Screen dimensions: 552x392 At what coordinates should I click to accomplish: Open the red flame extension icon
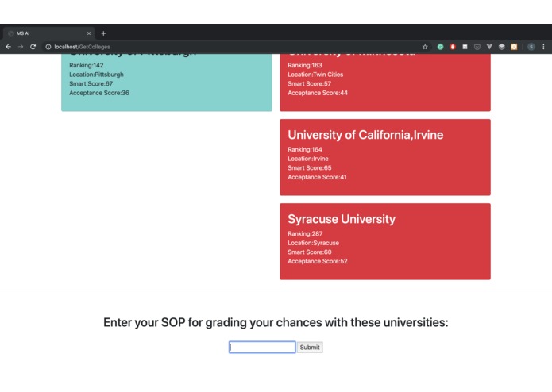click(453, 47)
